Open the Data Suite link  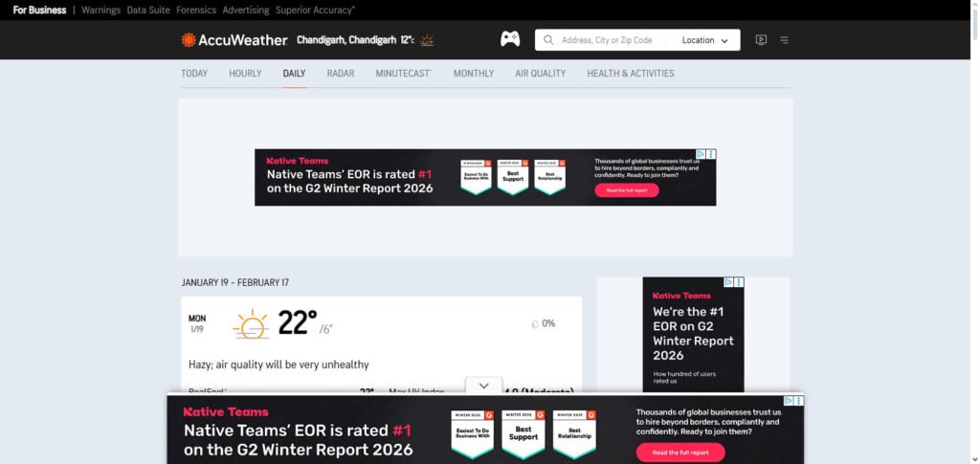[148, 10]
